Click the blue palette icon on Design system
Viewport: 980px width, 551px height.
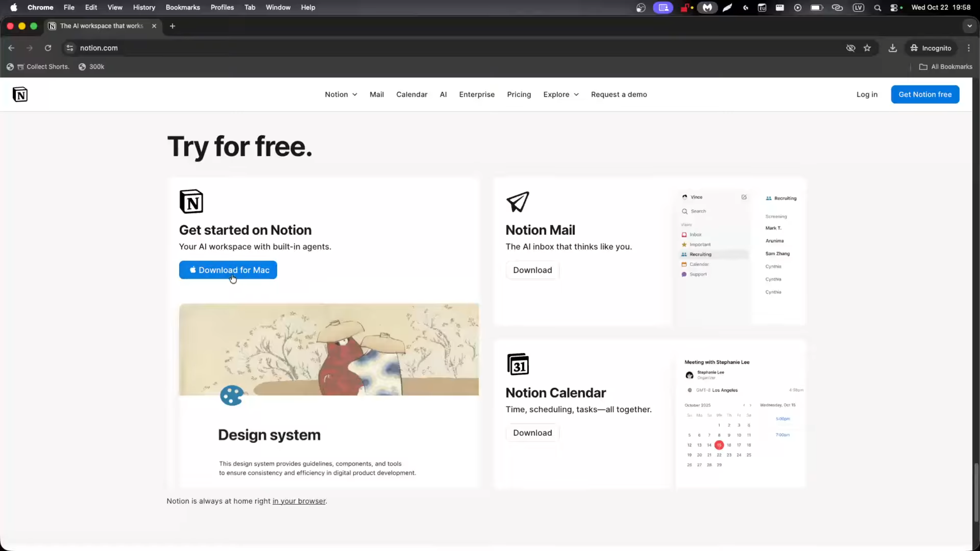click(232, 395)
